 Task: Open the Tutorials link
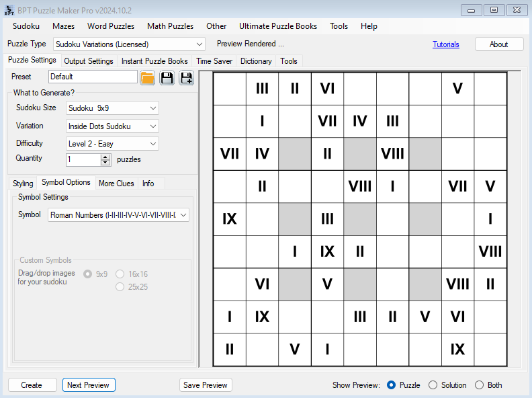[x=446, y=44]
